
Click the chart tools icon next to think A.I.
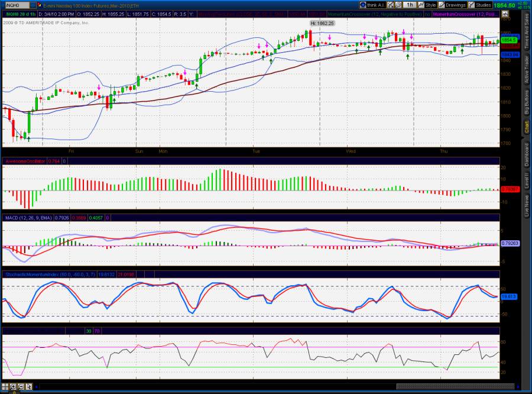tap(391, 5)
